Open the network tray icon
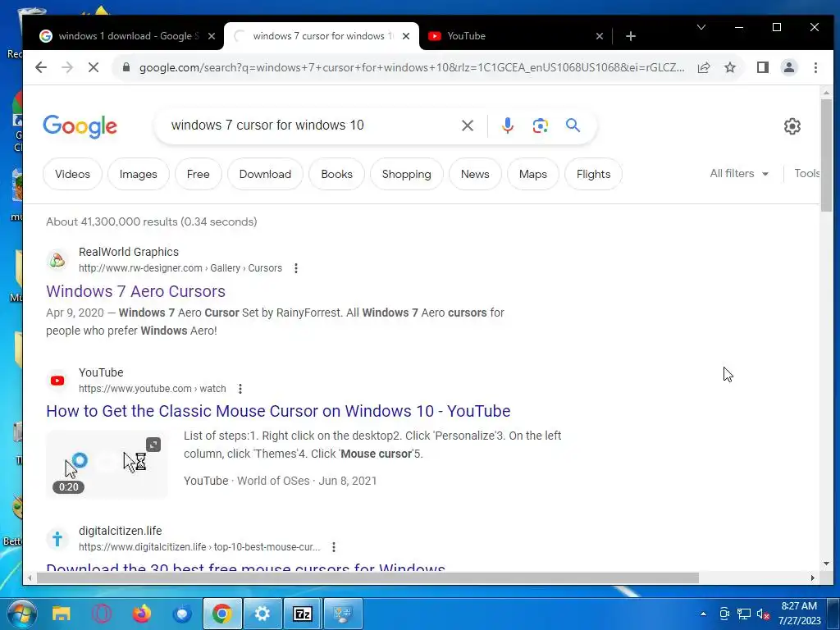Viewport: 840px width, 630px height. tap(743, 614)
